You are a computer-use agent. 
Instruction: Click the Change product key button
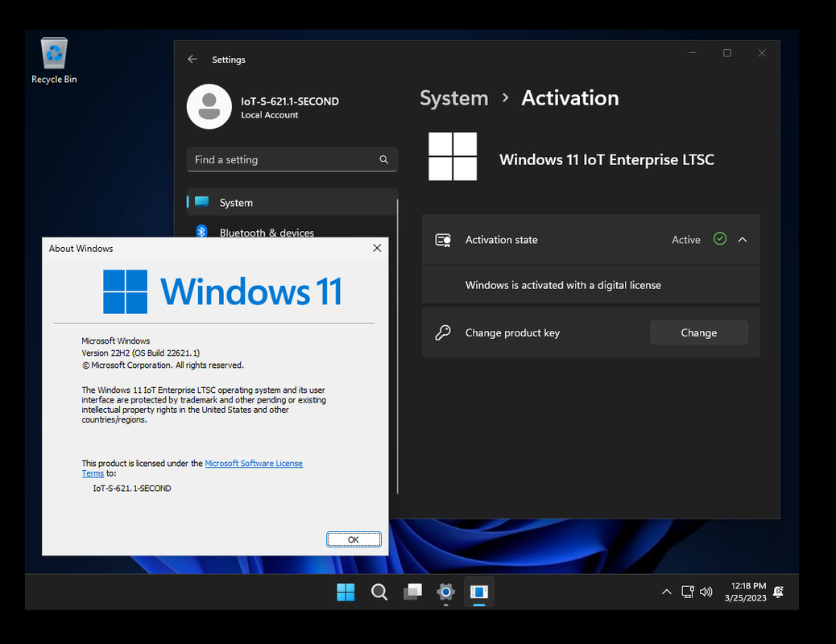(x=699, y=332)
